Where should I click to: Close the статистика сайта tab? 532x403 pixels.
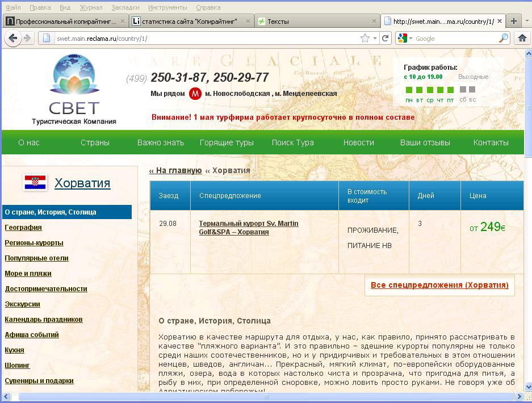click(248, 21)
